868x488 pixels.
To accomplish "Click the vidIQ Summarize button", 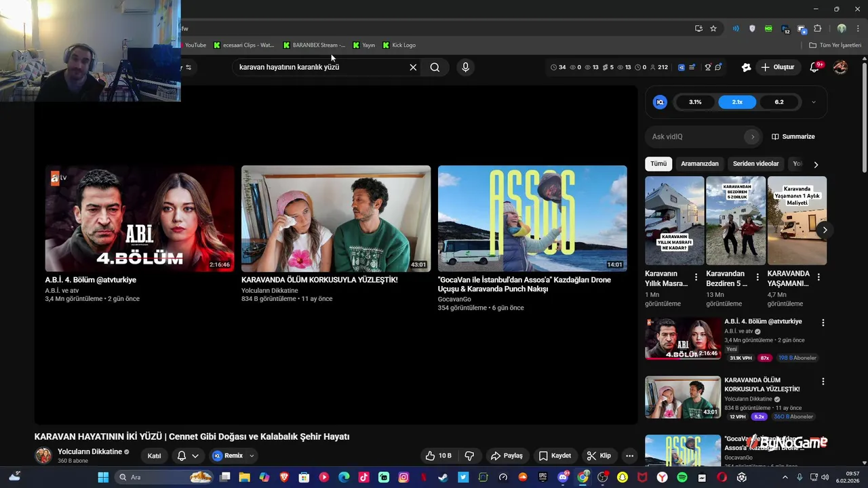I will (793, 137).
